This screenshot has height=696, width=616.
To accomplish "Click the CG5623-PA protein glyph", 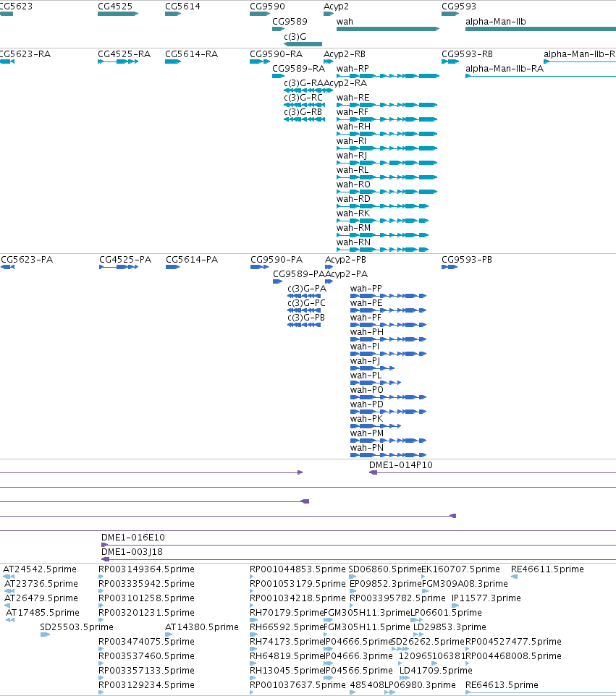I will [7, 267].
